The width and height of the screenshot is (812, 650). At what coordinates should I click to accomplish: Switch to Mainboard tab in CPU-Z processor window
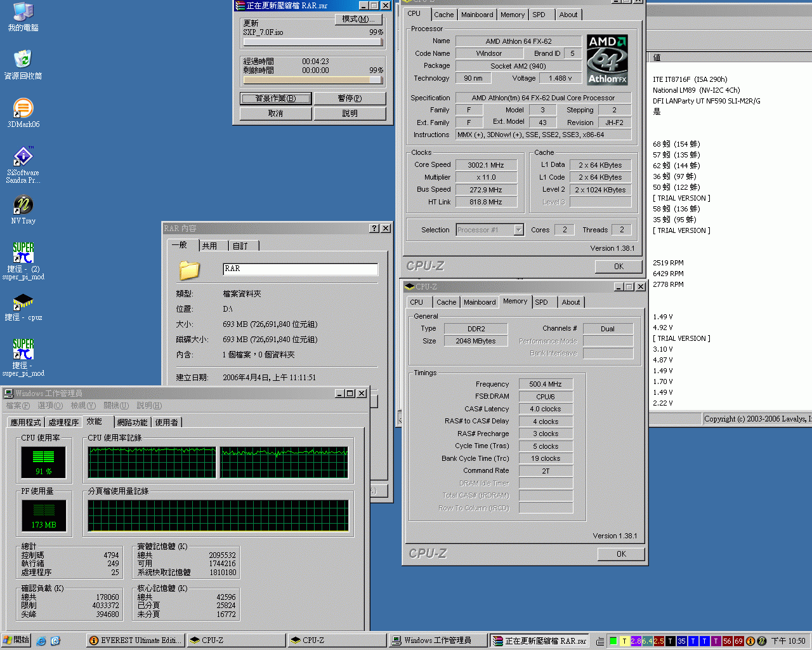tap(477, 15)
